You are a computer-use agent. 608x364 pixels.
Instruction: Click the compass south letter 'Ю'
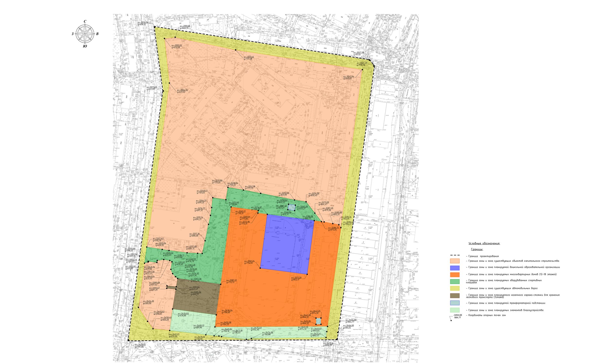click(x=85, y=46)
